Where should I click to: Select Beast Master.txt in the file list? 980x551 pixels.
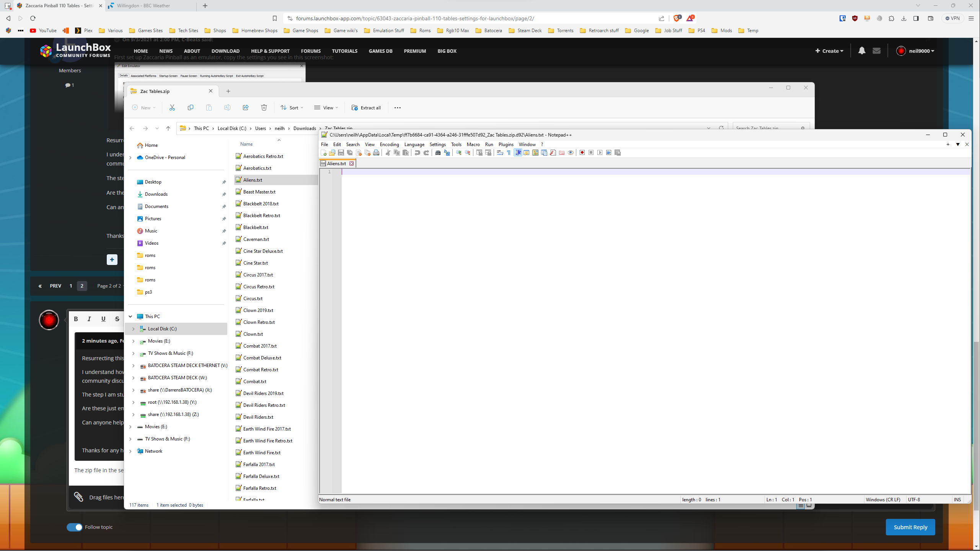pyautogui.click(x=259, y=192)
